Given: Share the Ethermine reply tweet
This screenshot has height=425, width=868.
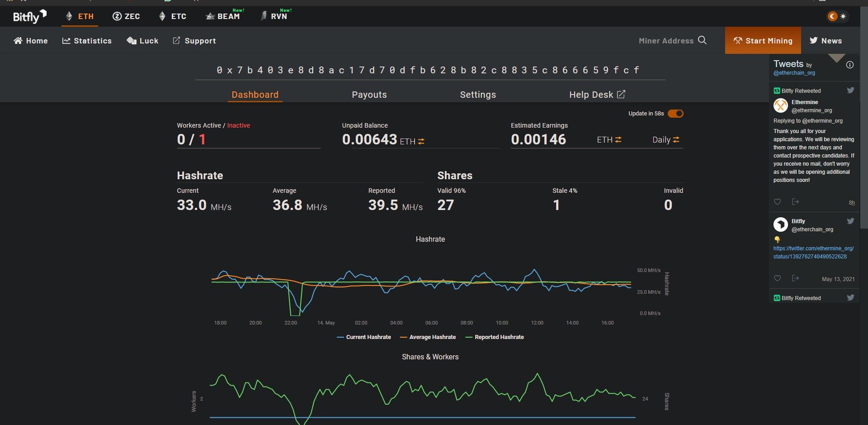Looking at the screenshot, I should 795,202.
